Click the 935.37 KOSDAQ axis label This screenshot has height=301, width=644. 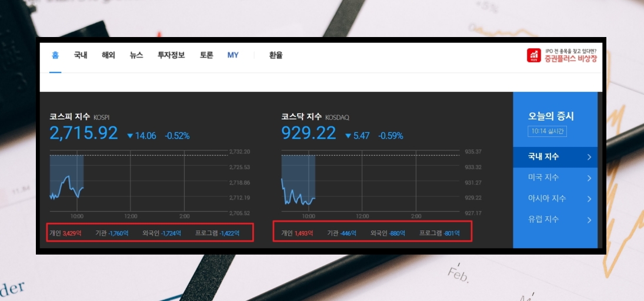pos(473,152)
